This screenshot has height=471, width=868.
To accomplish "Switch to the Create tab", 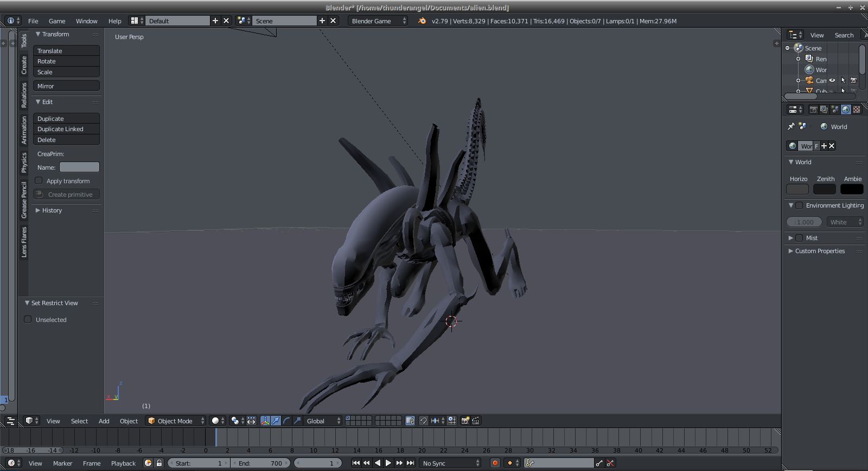I will point(24,65).
